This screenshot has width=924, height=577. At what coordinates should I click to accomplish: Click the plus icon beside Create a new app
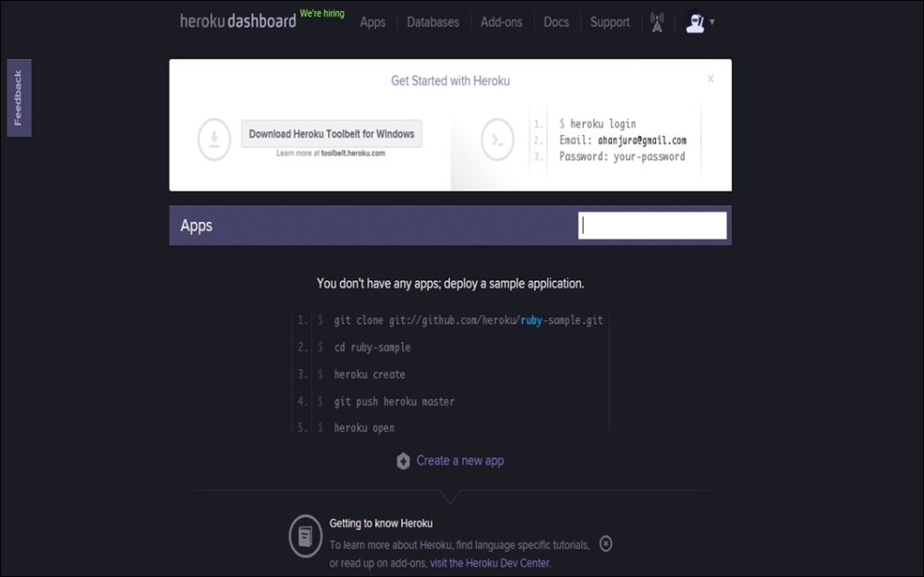point(403,460)
